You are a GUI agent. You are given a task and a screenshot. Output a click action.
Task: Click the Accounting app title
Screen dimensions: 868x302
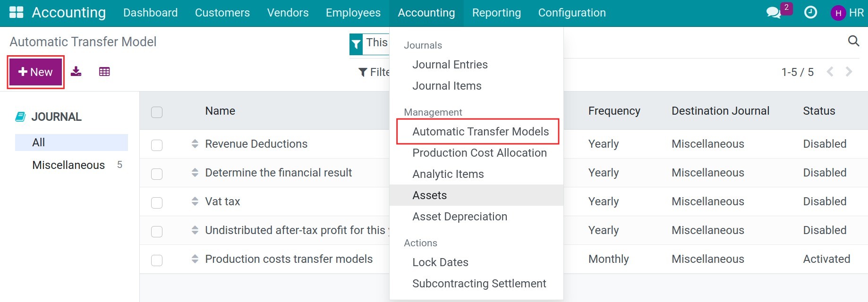[x=68, y=12]
